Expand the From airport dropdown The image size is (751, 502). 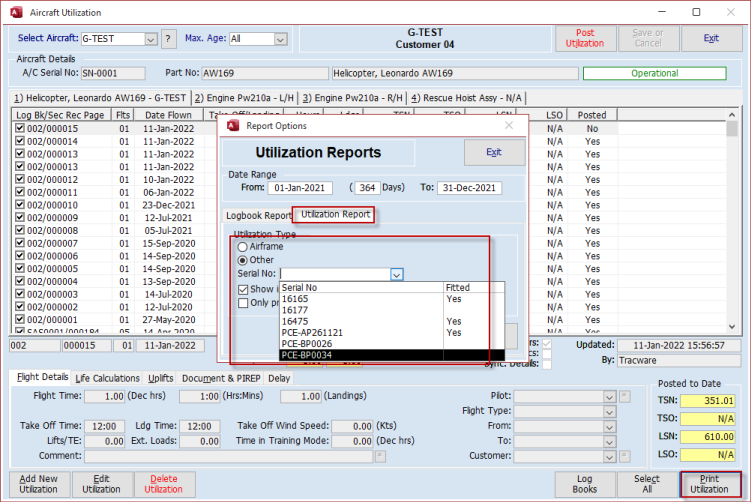coord(609,426)
